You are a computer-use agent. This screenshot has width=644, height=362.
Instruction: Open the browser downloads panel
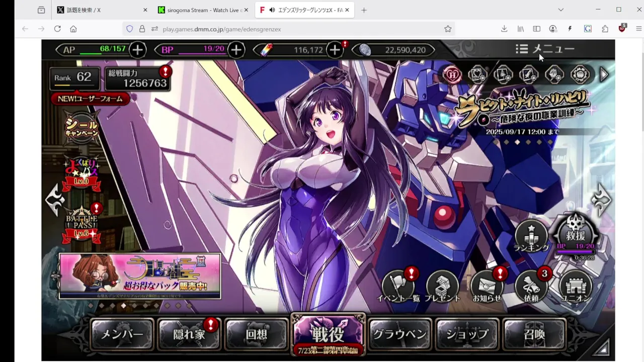(x=504, y=29)
